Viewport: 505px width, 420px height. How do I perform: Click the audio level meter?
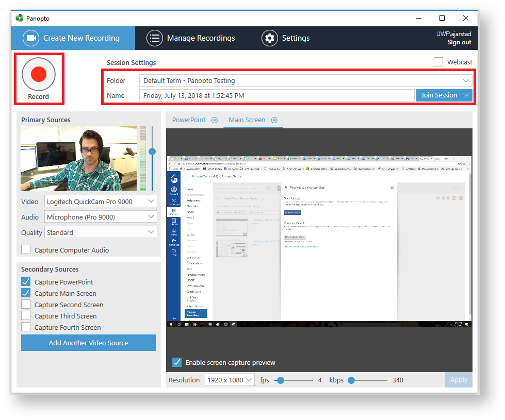point(143,158)
